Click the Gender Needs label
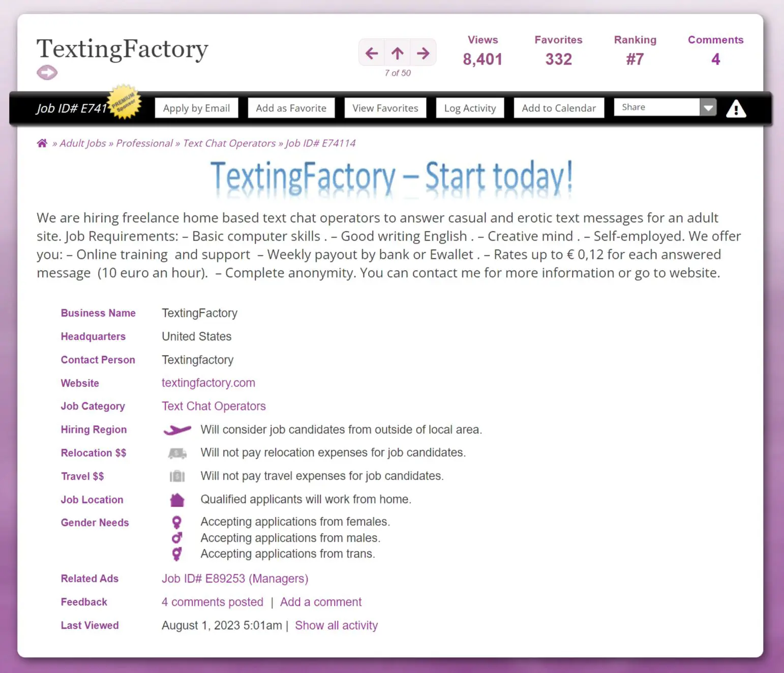This screenshot has height=673, width=784. tap(95, 522)
